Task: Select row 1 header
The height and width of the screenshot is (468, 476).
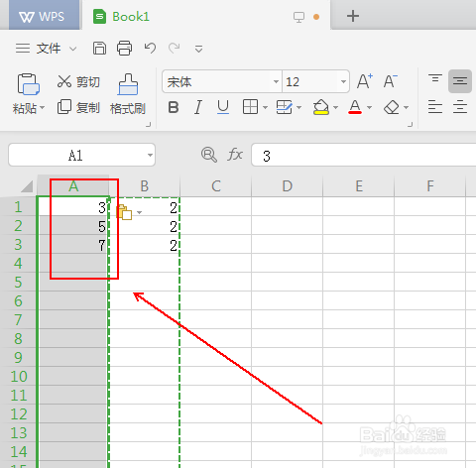Action: coord(18,207)
